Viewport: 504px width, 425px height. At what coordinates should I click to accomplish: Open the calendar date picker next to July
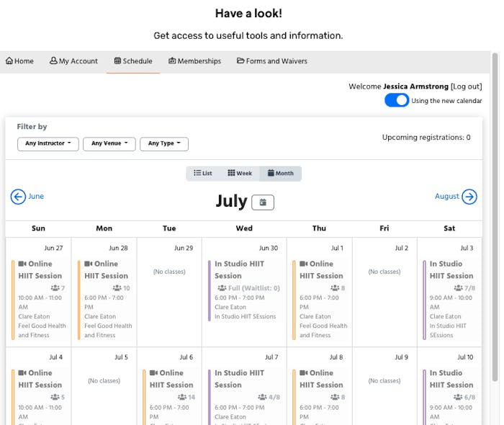(263, 202)
